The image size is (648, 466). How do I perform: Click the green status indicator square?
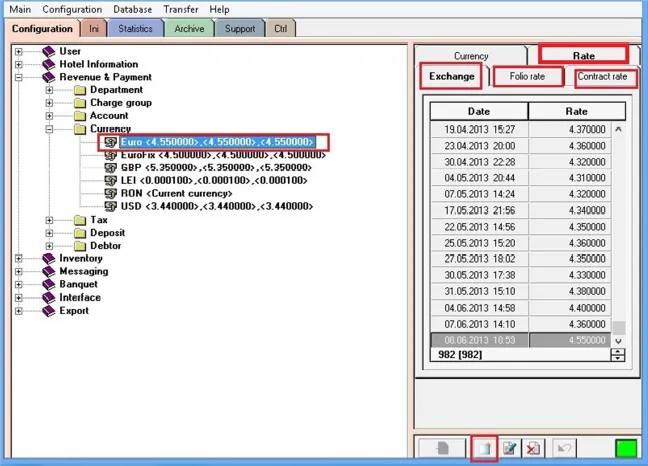coord(626,449)
